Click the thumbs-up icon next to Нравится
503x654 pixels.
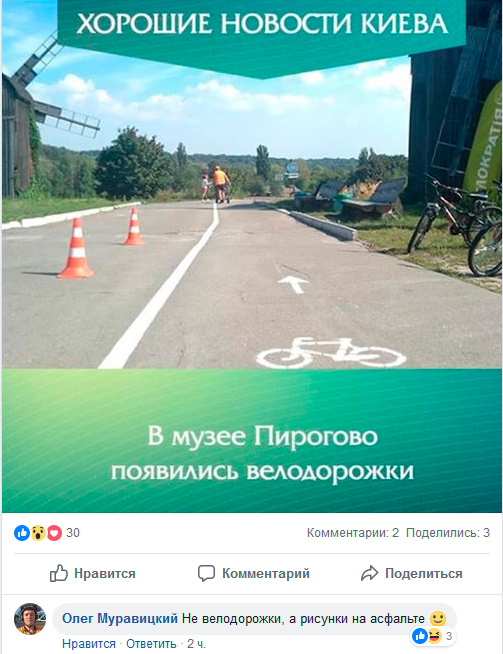coord(59,573)
